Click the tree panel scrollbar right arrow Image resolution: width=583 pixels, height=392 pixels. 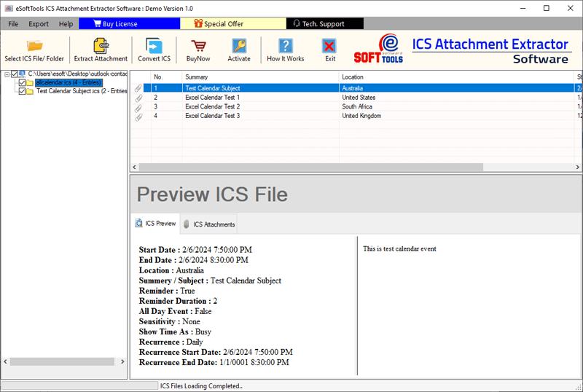coord(122,361)
